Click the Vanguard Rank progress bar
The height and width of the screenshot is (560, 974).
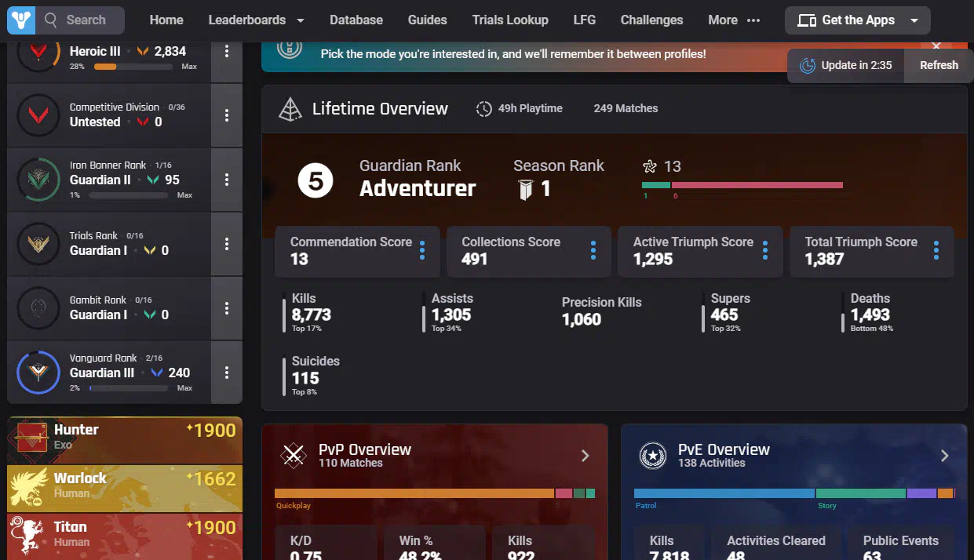pos(129,388)
